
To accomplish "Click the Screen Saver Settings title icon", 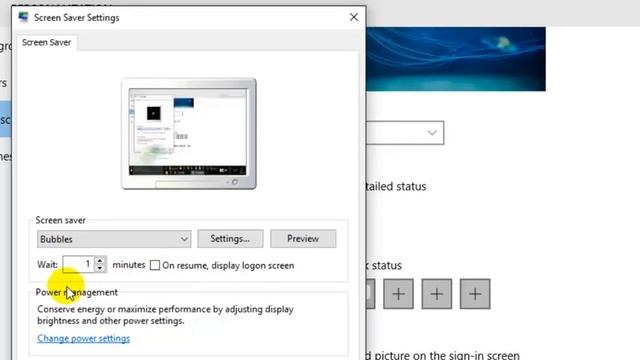I will pyautogui.click(x=23, y=17).
